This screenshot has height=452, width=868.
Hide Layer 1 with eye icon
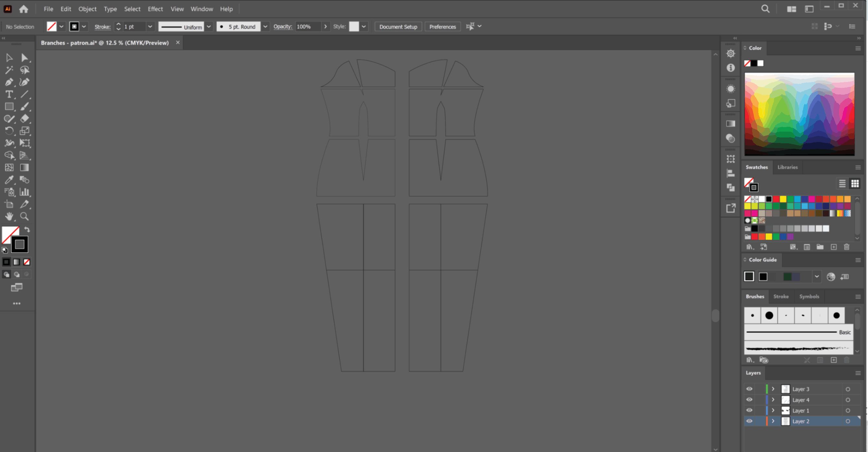749,410
